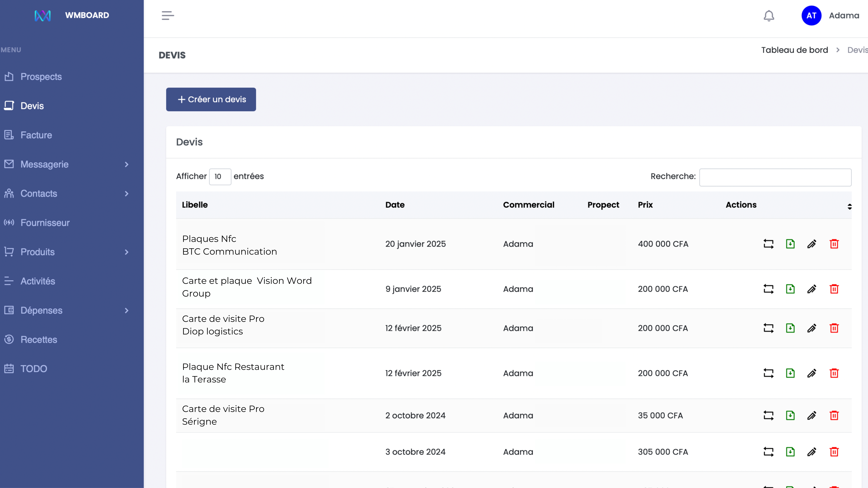The height and width of the screenshot is (488, 868).
Task: Convert the Plaques Nfc devis to invoice
Action: click(x=768, y=244)
